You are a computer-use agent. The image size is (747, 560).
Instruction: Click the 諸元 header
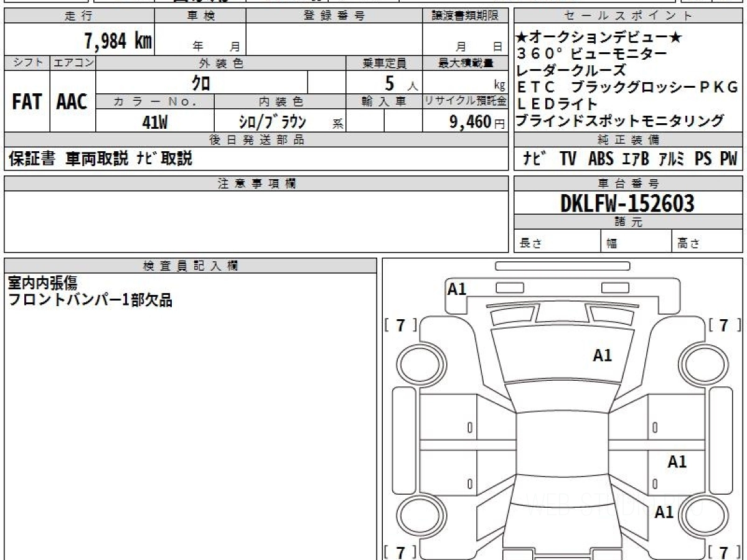tap(628, 222)
